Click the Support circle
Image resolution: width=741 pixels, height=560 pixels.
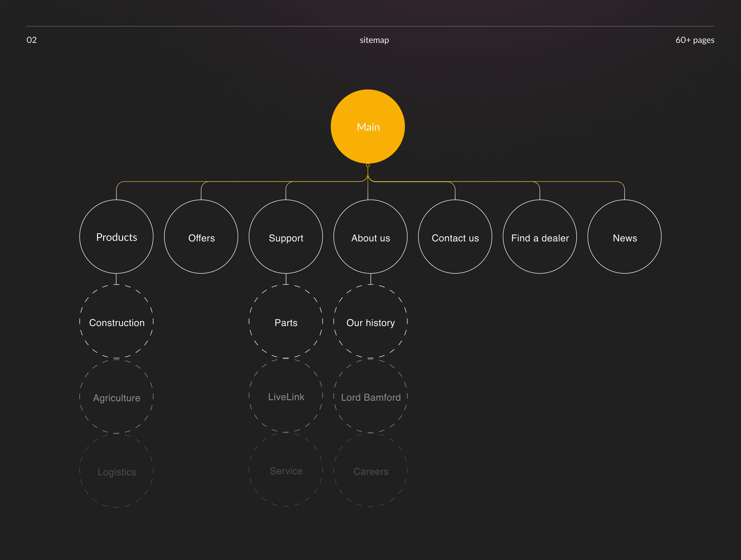pos(286,237)
